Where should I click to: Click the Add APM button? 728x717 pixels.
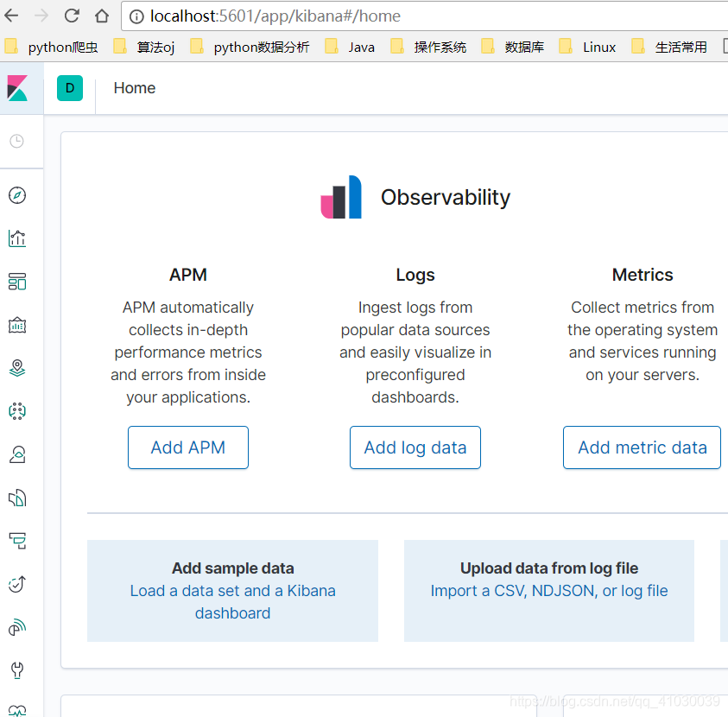pyautogui.click(x=188, y=447)
